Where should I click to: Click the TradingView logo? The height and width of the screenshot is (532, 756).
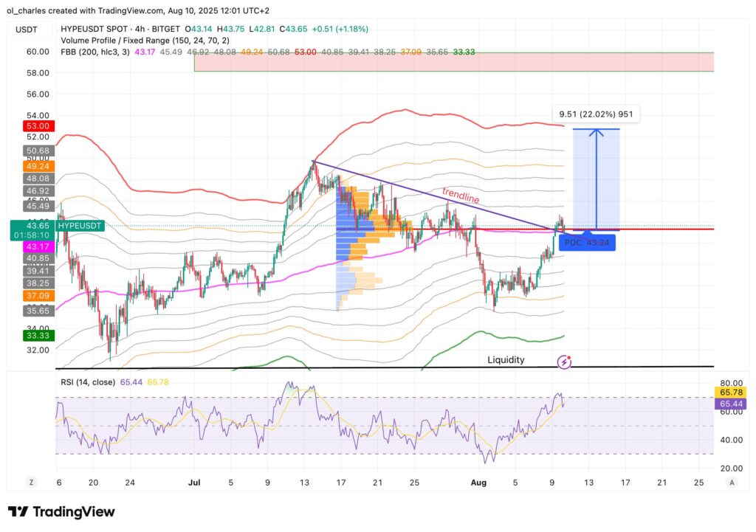pyautogui.click(x=61, y=511)
